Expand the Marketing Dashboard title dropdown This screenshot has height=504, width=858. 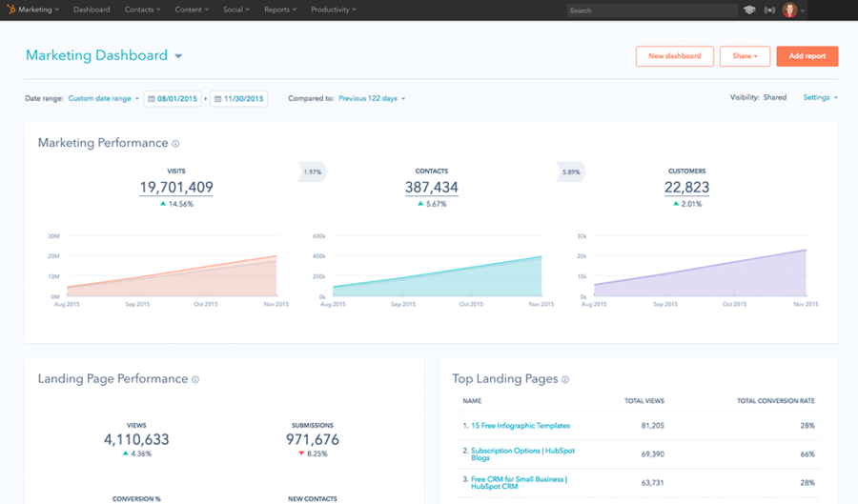[178, 56]
